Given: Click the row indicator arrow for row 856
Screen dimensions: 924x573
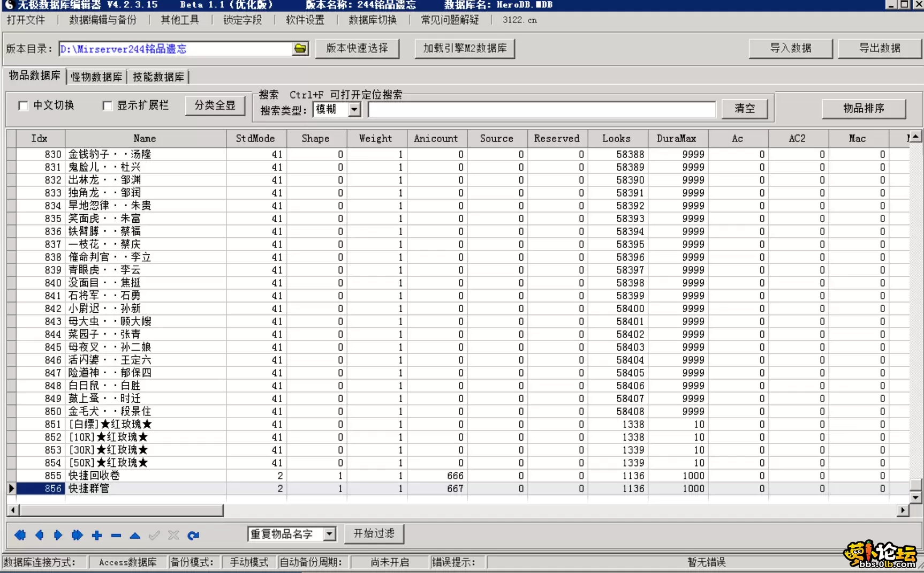Looking at the screenshot, I should (11, 488).
